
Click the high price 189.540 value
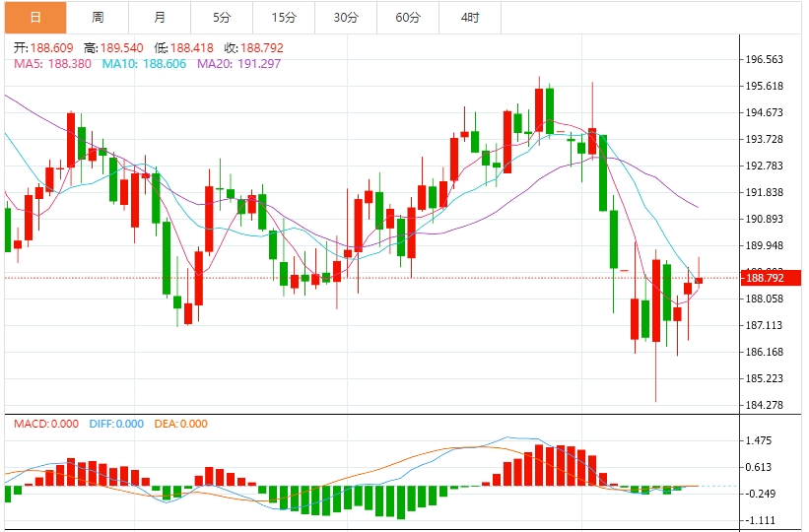tap(122, 48)
